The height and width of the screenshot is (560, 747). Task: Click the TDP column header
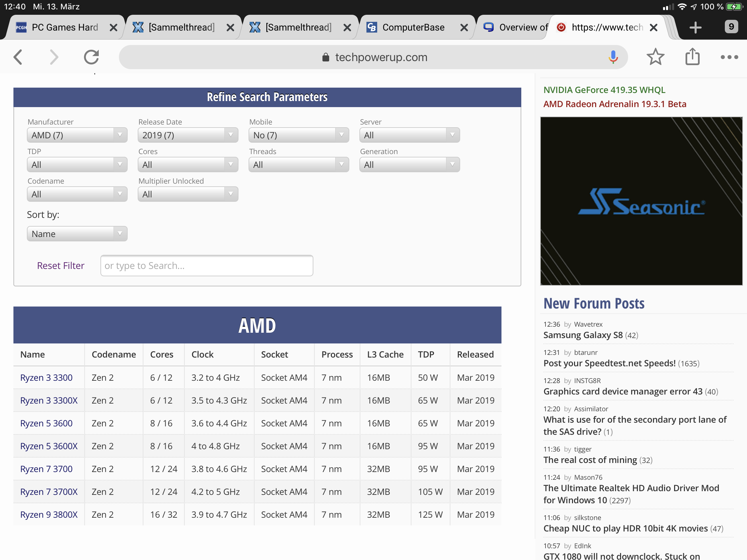click(426, 354)
